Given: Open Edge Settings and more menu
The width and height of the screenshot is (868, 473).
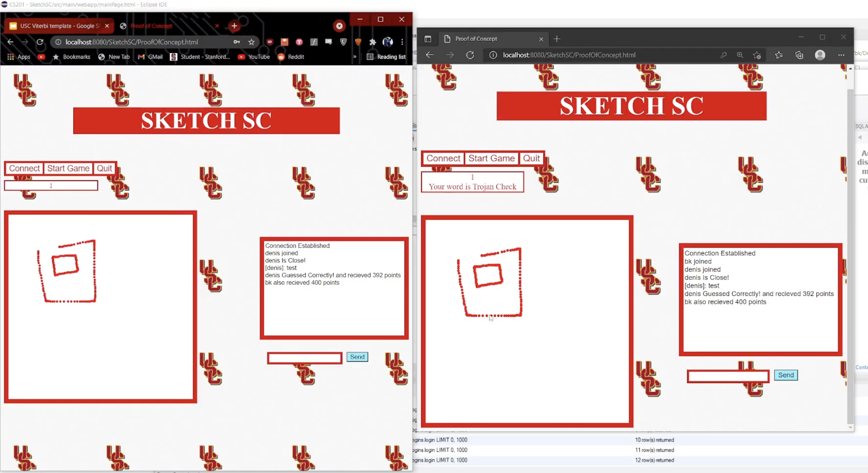Looking at the screenshot, I should click(x=841, y=55).
